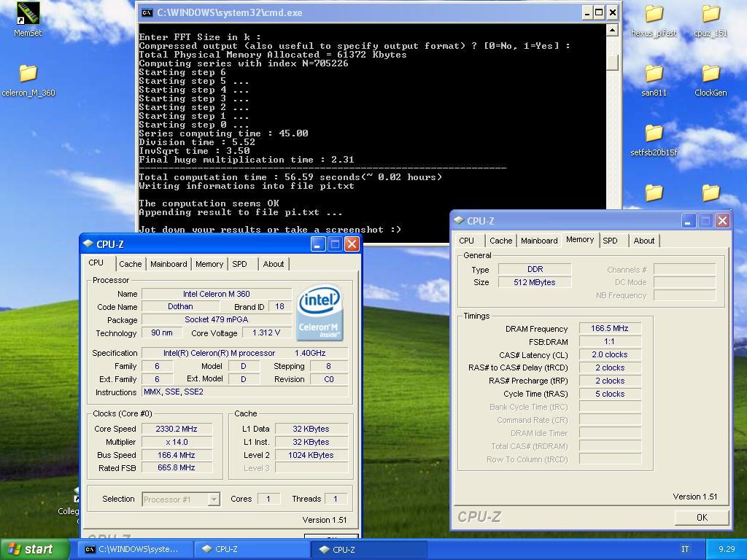Image resolution: width=747 pixels, height=560 pixels.
Task: Open the san811 desktop folder
Action: point(654,80)
